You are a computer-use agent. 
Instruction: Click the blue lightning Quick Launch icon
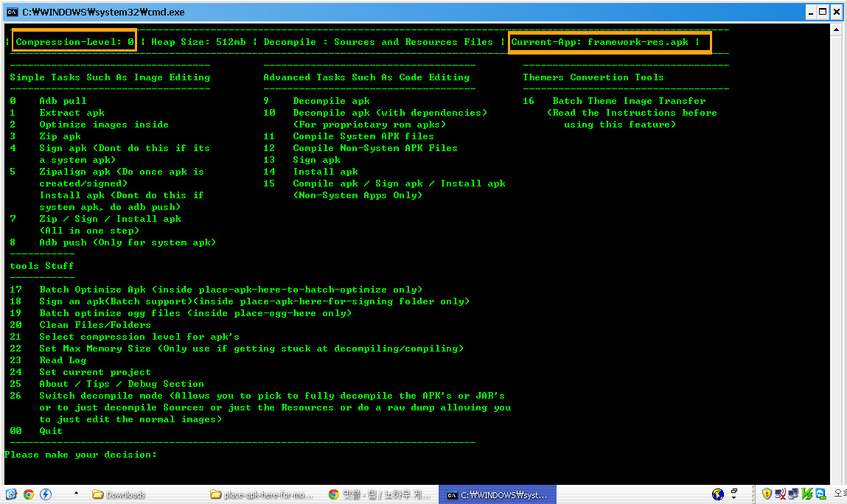point(46,494)
